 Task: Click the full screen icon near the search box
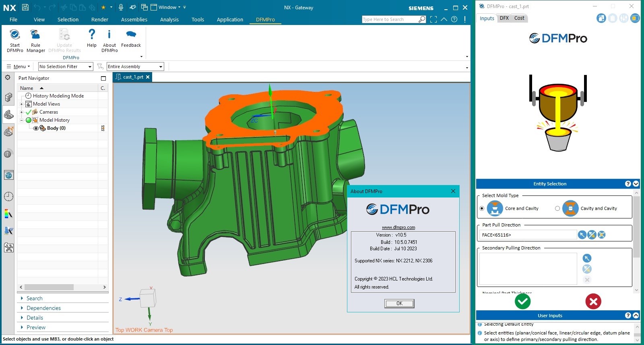pyautogui.click(x=433, y=19)
